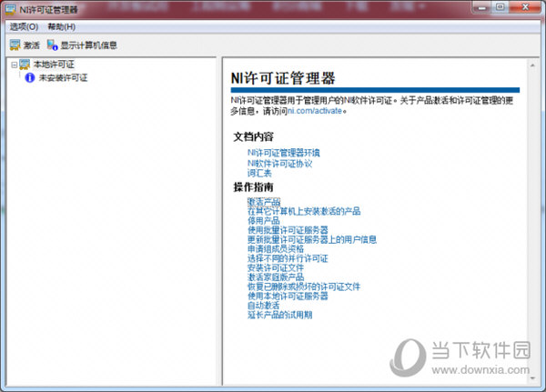The width and height of the screenshot is (546, 392).
Task: Open the 延长产品的试用期 link
Action: (x=279, y=315)
